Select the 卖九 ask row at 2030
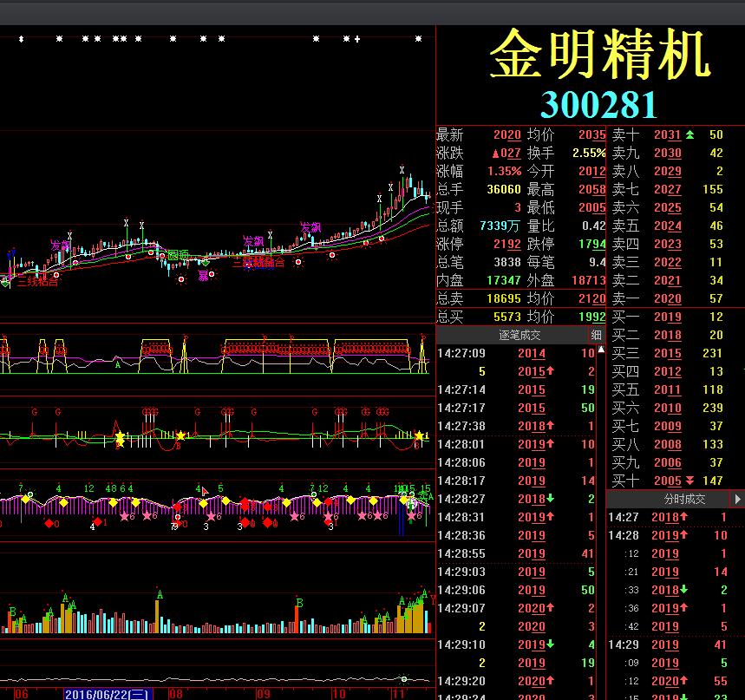This screenshot has height=700, width=745. point(676,153)
